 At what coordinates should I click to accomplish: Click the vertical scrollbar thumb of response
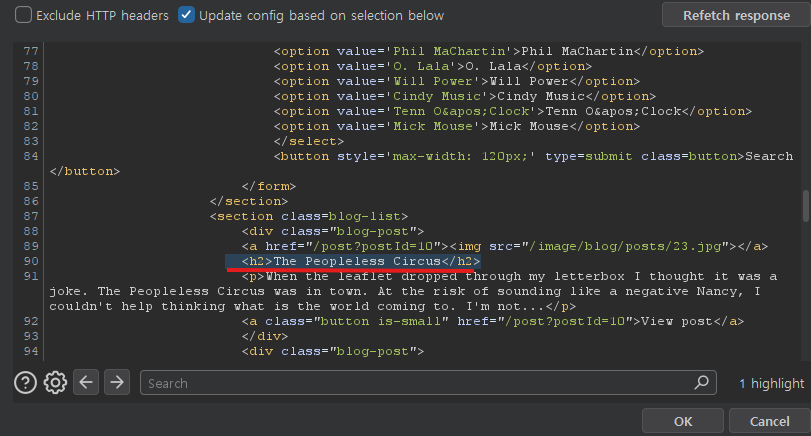click(x=805, y=206)
